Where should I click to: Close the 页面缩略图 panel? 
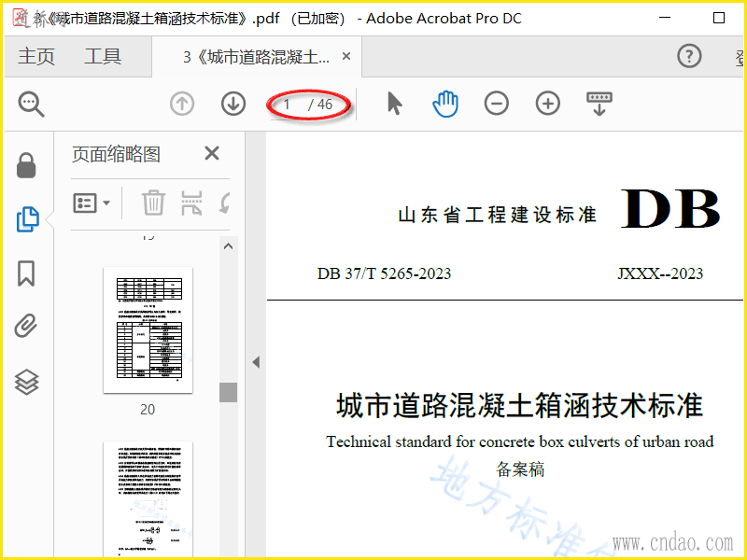(212, 153)
